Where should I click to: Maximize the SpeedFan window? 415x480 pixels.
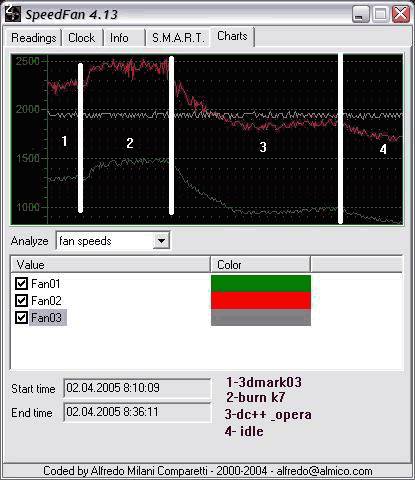click(381, 14)
